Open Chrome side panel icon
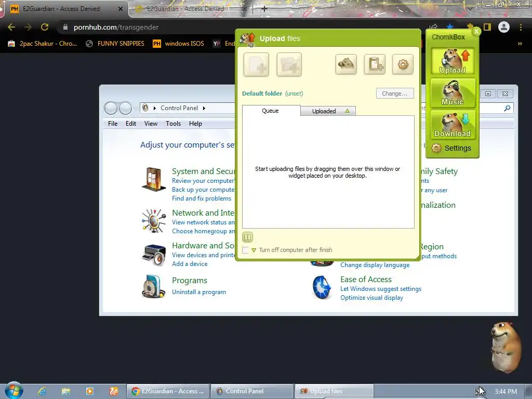The image size is (532, 399). (x=487, y=27)
